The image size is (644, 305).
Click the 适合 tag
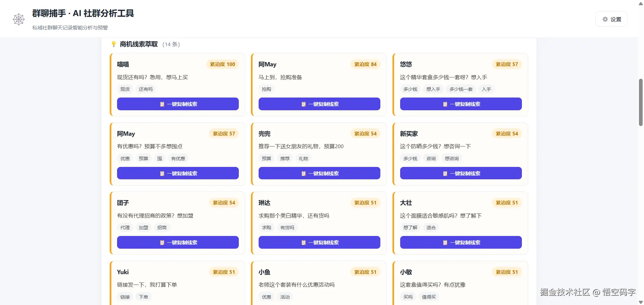click(x=431, y=228)
